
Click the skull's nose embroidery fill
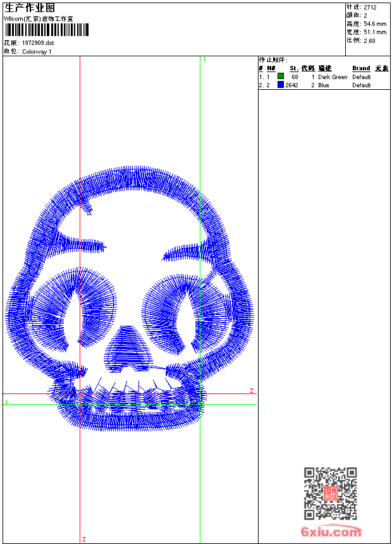tap(128, 349)
